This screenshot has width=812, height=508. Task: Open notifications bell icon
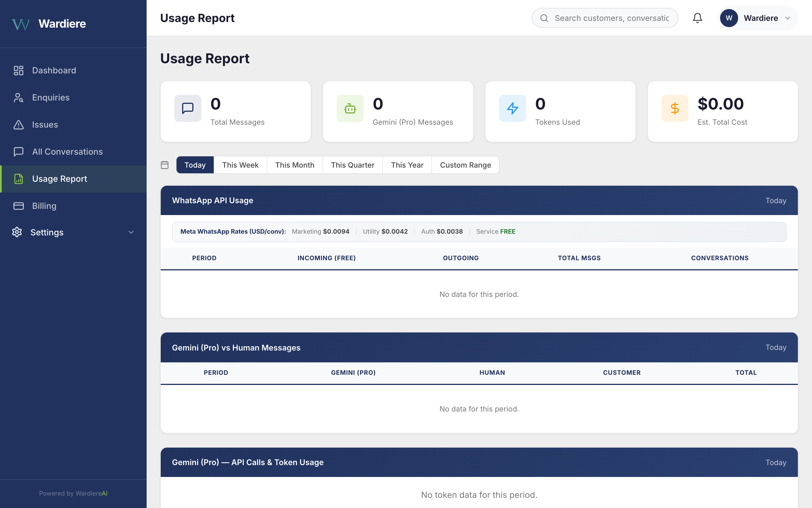(x=697, y=18)
